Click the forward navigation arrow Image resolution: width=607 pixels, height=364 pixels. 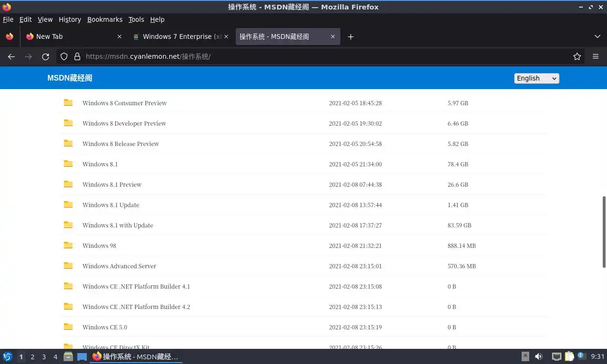coord(28,56)
